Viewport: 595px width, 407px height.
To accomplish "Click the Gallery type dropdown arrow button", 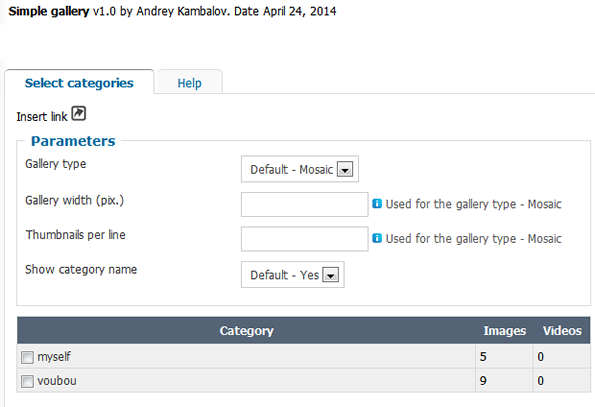I will click(345, 170).
